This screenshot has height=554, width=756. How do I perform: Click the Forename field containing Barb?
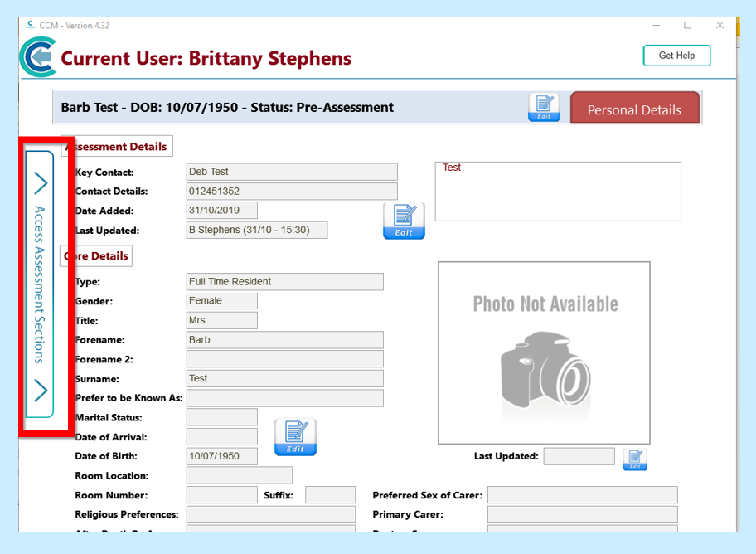pos(284,340)
